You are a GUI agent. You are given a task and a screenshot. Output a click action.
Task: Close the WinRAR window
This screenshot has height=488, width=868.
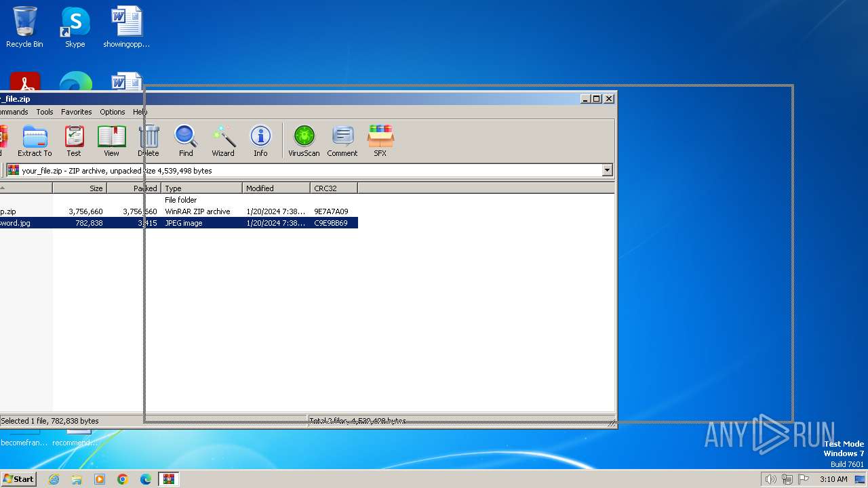(609, 99)
